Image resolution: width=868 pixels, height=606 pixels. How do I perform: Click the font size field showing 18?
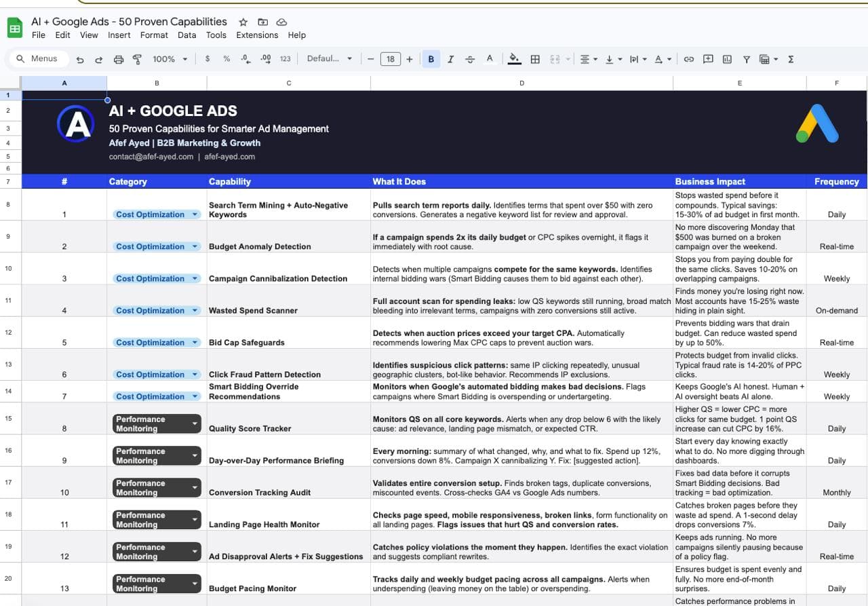(x=391, y=59)
